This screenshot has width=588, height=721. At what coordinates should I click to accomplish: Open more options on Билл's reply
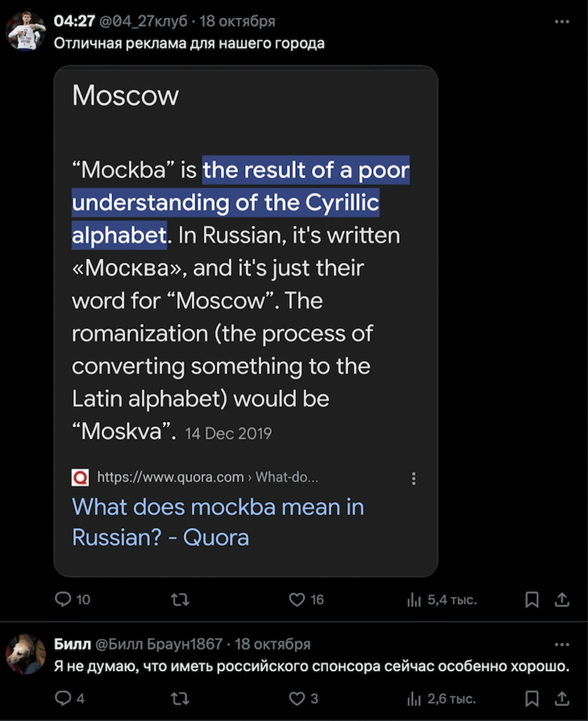pyautogui.click(x=562, y=644)
